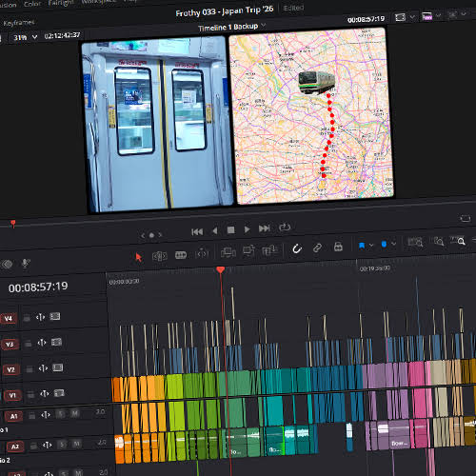Image resolution: width=476 pixels, height=476 pixels.
Task: Open the Workspace menu in menu bar
Action: 98,2
